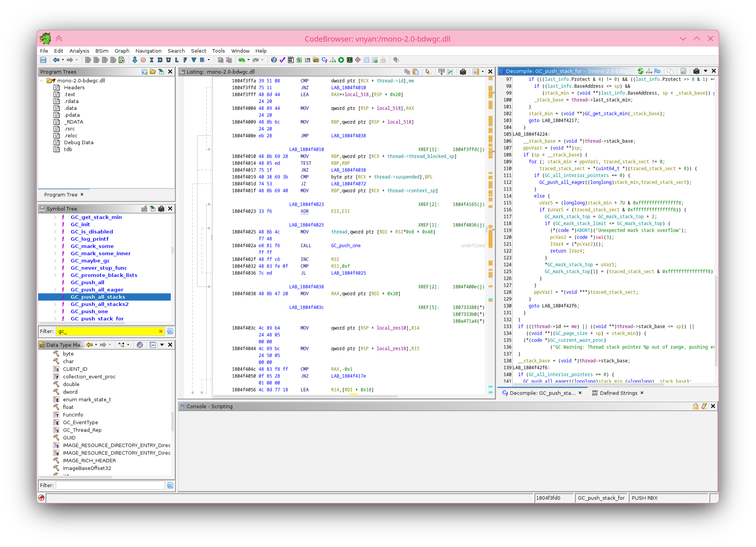756x547 pixels.
Task: Jump to the LAB_1804f4038 link in the listing
Action: tap(348, 136)
